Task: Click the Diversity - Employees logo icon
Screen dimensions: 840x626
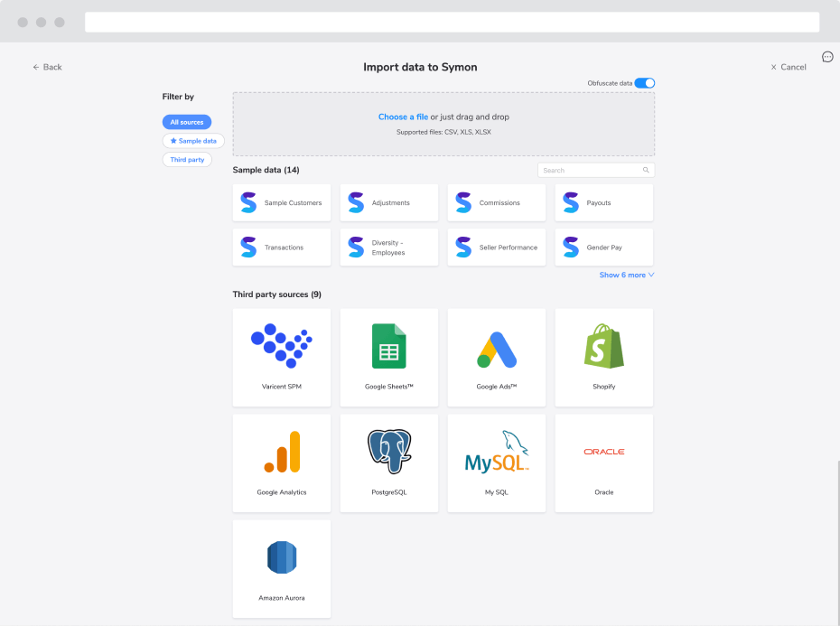Action: 356,248
